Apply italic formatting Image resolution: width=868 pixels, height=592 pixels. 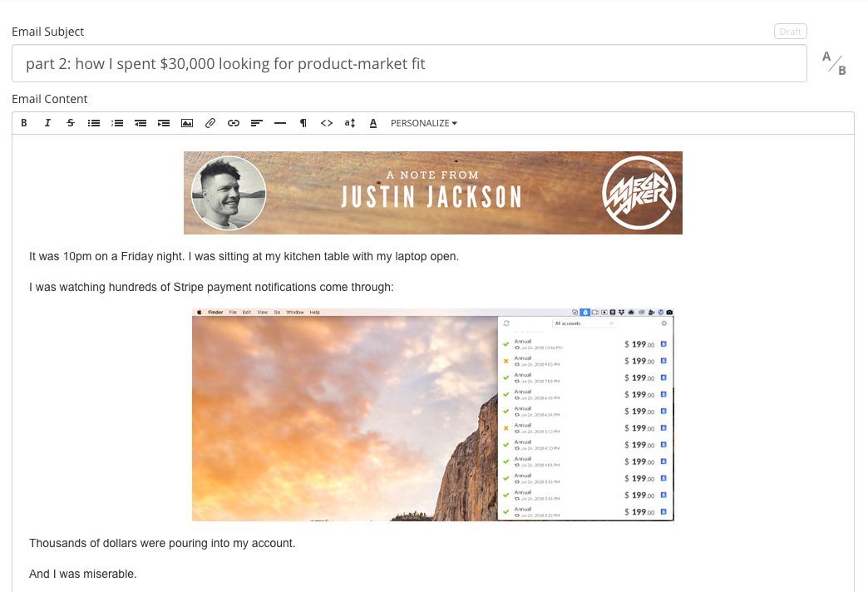pos(47,123)
